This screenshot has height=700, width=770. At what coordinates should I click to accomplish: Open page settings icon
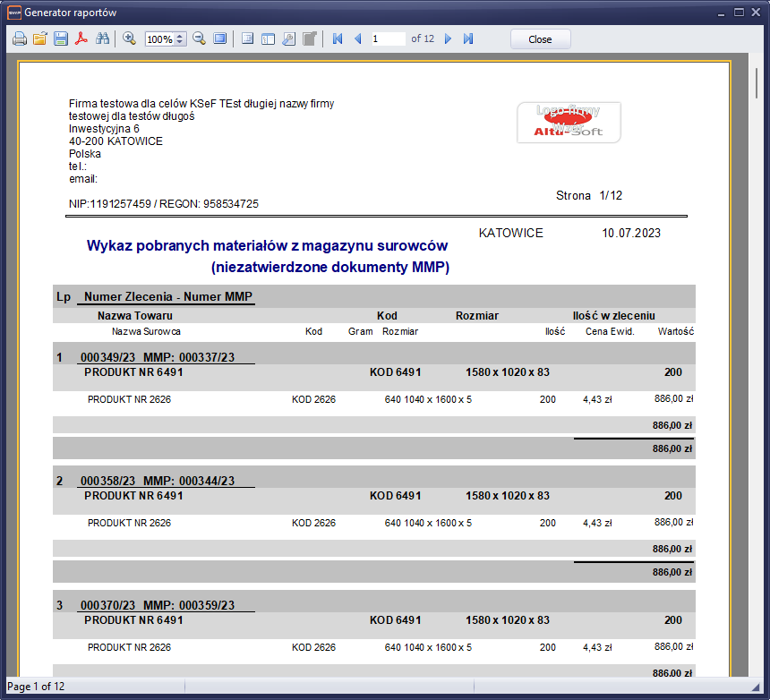[x=288, y=39]
